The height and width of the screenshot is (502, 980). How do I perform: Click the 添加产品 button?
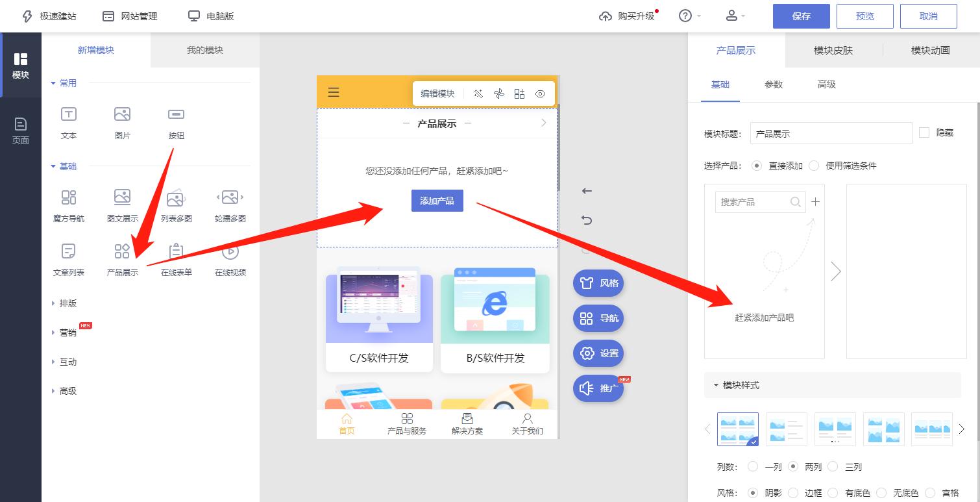pos(437,201)
